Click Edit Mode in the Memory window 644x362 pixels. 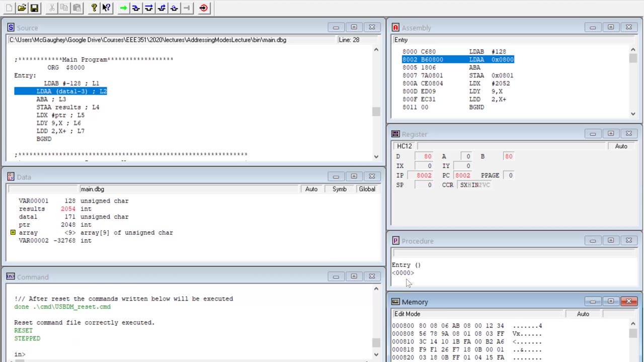pyautogui.click(x=407, y=314)
